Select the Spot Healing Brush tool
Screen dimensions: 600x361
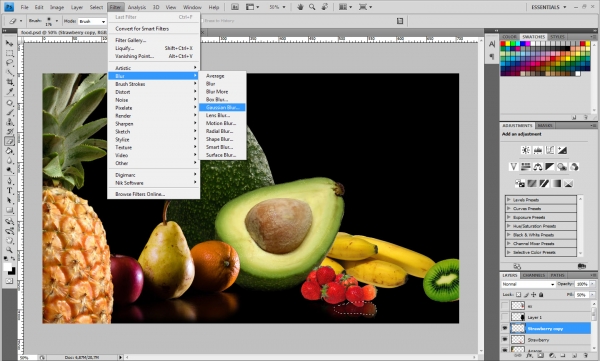click(9, 103)
